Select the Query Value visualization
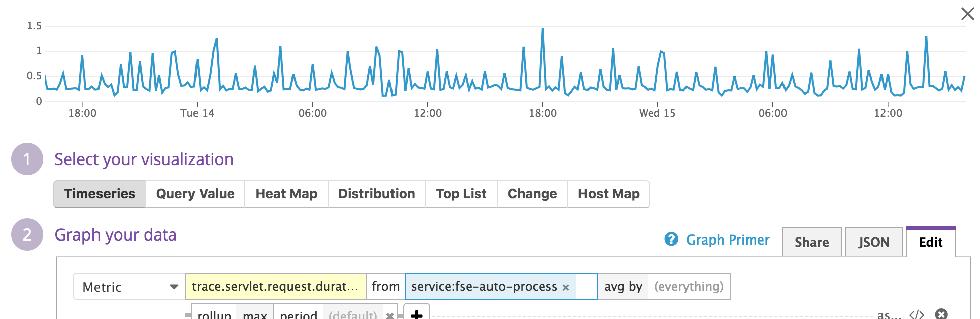 click(x=195, y=194)
